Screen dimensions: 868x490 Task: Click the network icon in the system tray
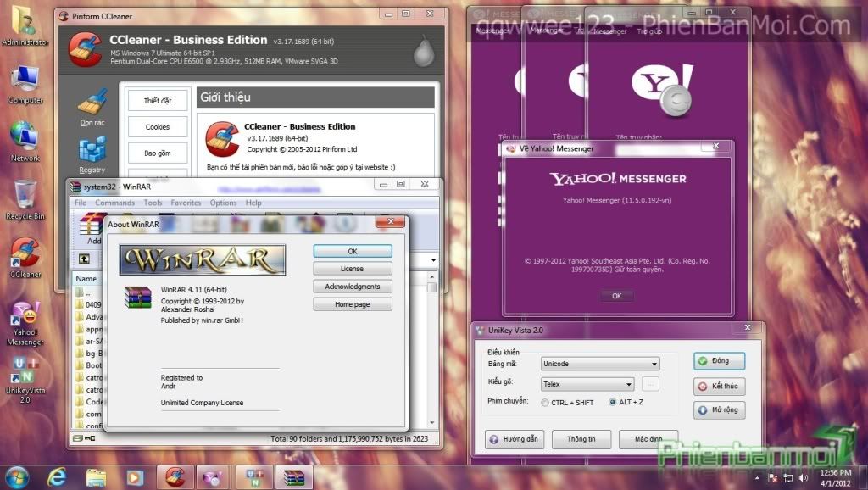click(x=788, y=478)
